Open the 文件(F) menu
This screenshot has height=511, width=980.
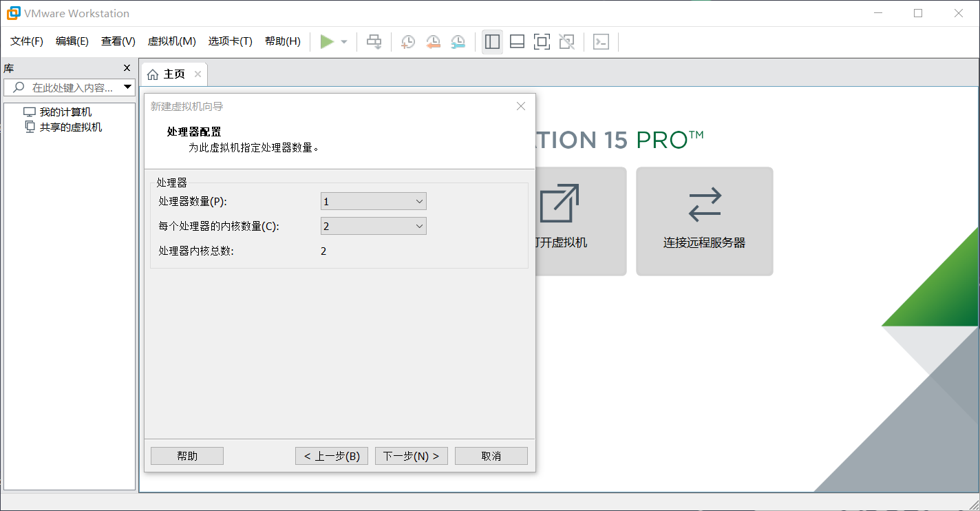click(27, 41)
